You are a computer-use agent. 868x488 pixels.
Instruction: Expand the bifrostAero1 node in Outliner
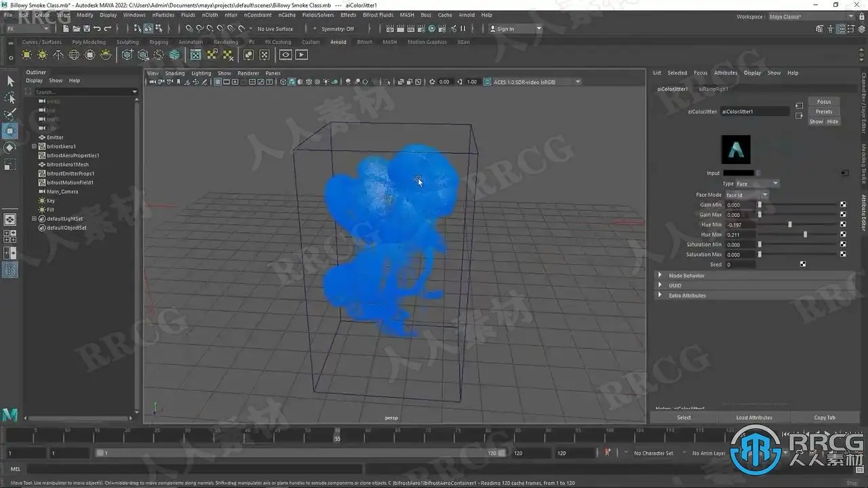[x=34, y=146]
